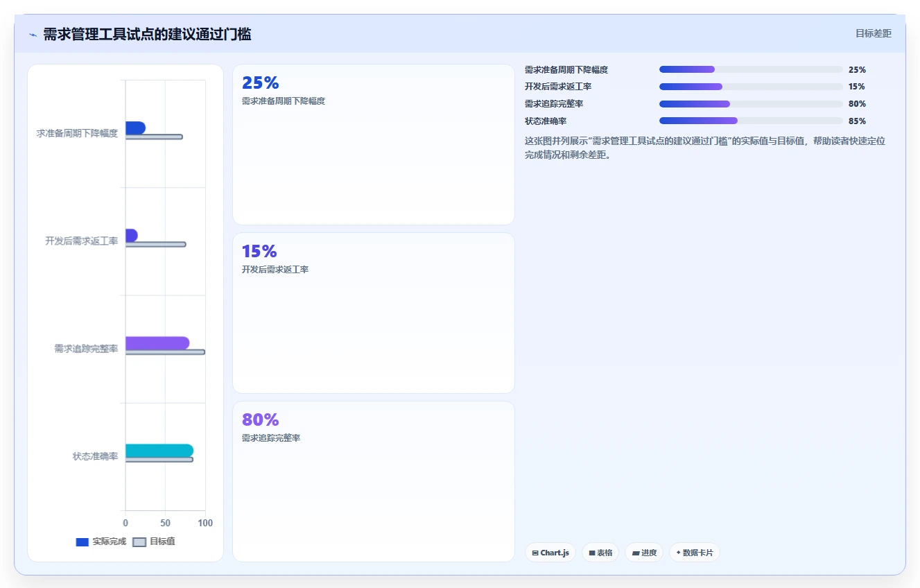Click the 50 tick on chart x-axis
Screen dimensions: 920x588
click(165, 523)
